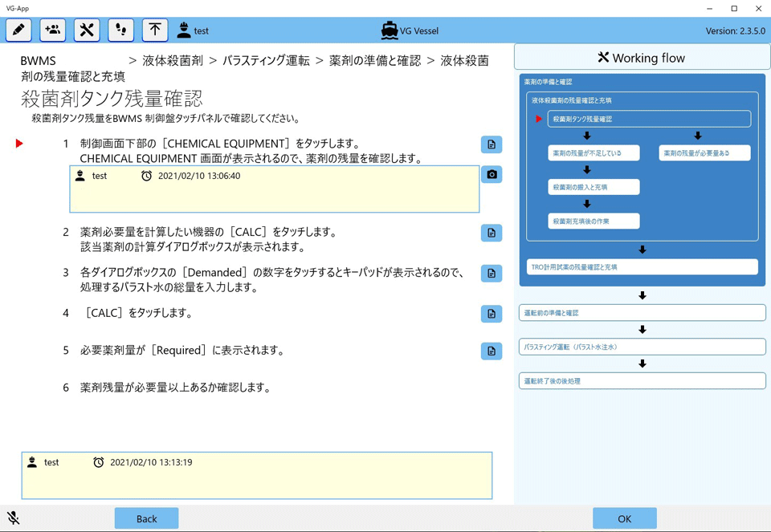Open the document icon beside step 3
Screen dimensions: 771x532
[491, 273]
